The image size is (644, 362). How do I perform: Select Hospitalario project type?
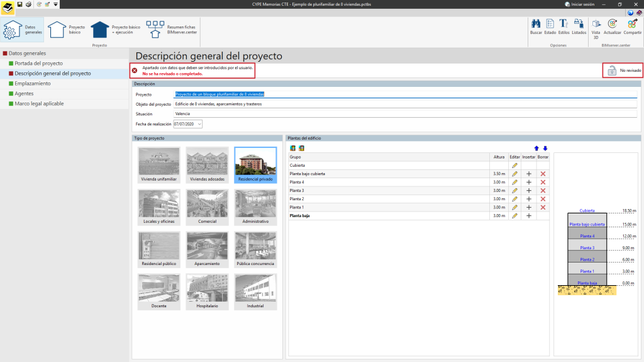pyautogui.click(x=207, y=292)
